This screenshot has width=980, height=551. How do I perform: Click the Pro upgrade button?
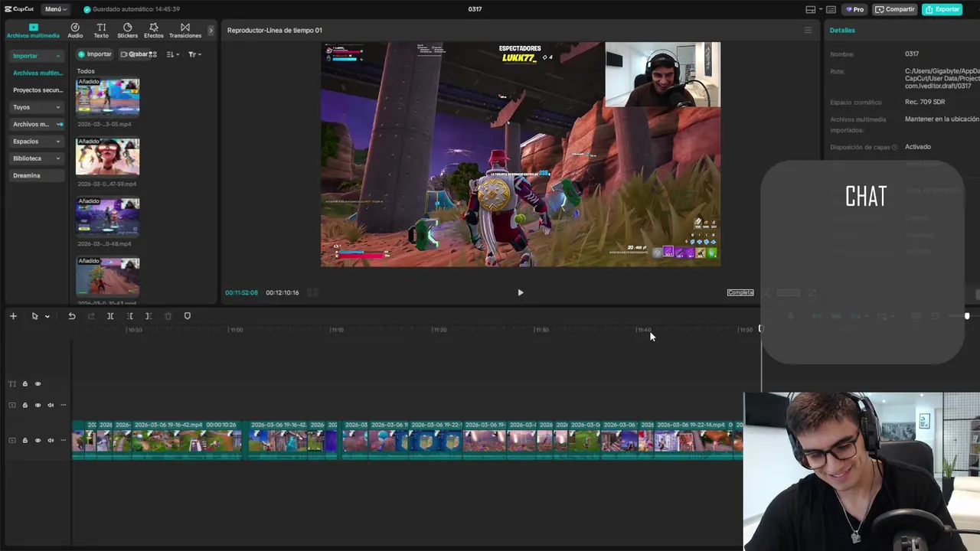point(855,9)
